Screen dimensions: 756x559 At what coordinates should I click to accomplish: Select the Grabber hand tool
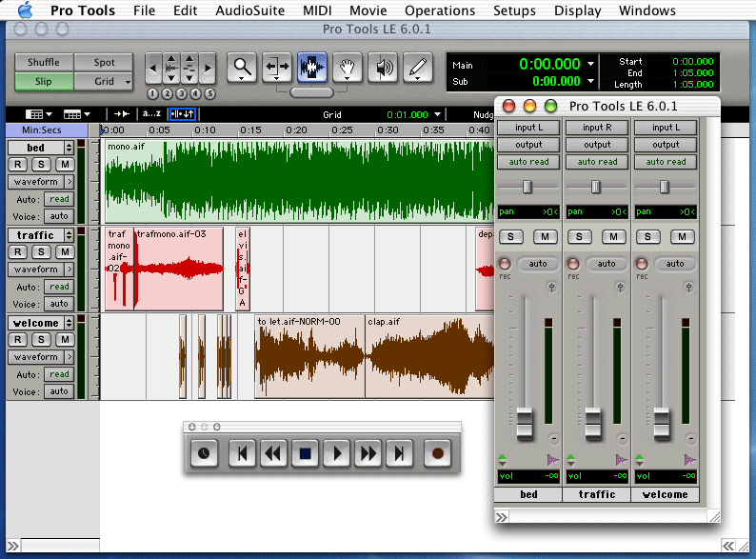(348, 68)
